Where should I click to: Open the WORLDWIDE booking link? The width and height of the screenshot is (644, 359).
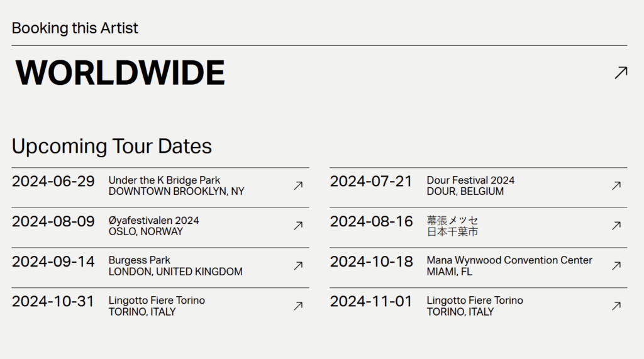[x=120, y=73]
